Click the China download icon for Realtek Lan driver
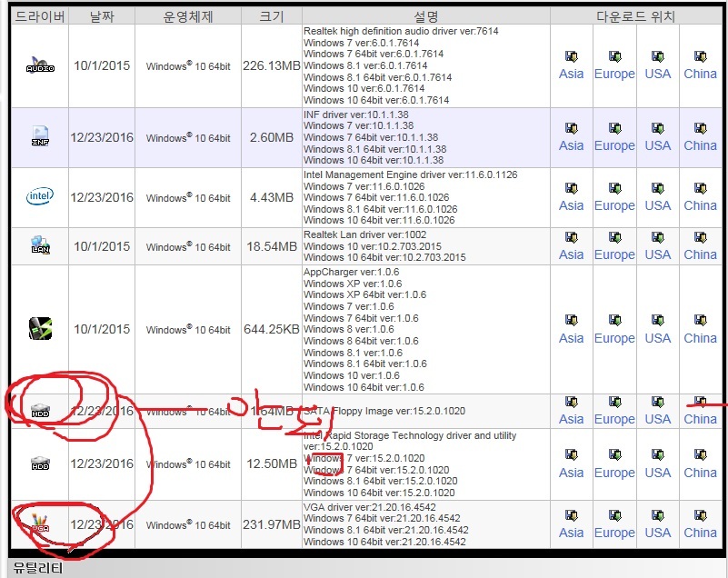This screenshot has width=728, height=578. pos(700,237)
